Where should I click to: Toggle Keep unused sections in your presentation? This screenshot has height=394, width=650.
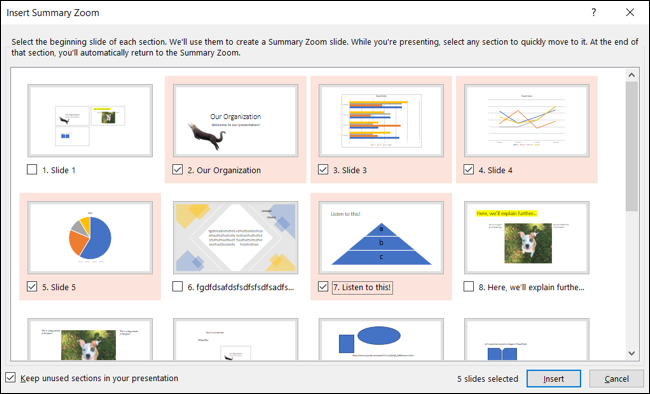click(10, 378)
